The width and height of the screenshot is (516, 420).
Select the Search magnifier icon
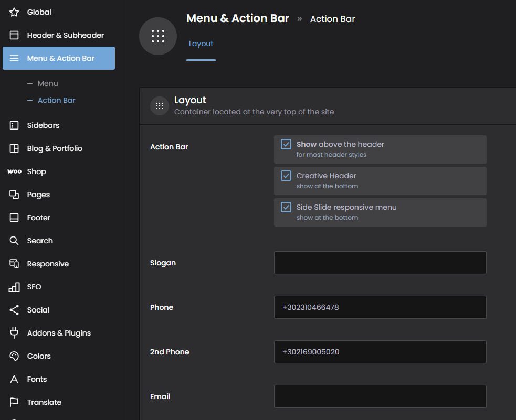coord(14,241)
